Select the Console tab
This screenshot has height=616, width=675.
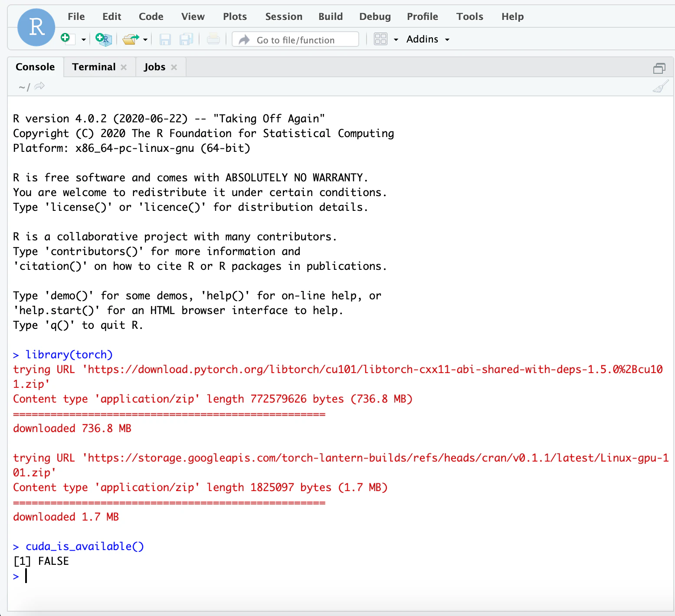pyautogui.click(x=35, y=67)
